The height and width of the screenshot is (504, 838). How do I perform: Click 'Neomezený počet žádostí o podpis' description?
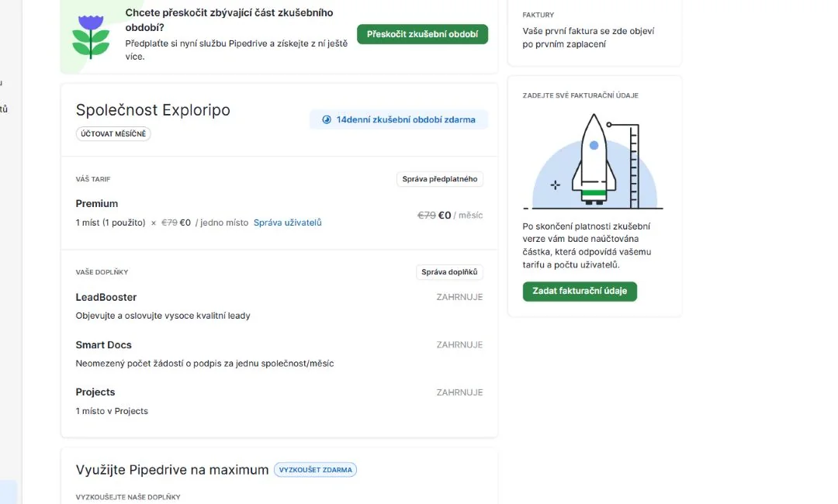coord(205,364)
